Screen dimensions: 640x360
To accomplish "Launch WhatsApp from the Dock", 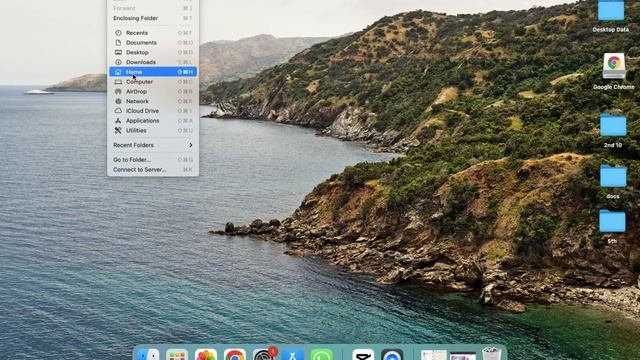I will pyautogui.click(x=322, y=354).
